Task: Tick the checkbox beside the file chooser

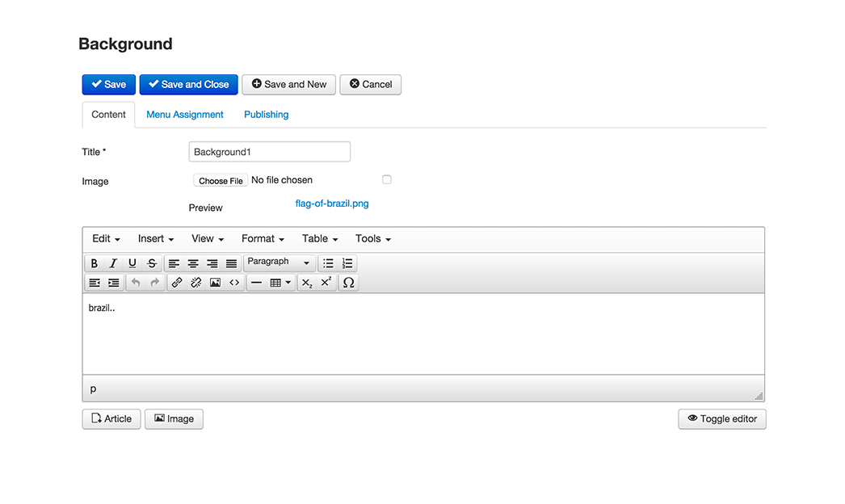Action: pyautogui.click(x=386, y=179)
